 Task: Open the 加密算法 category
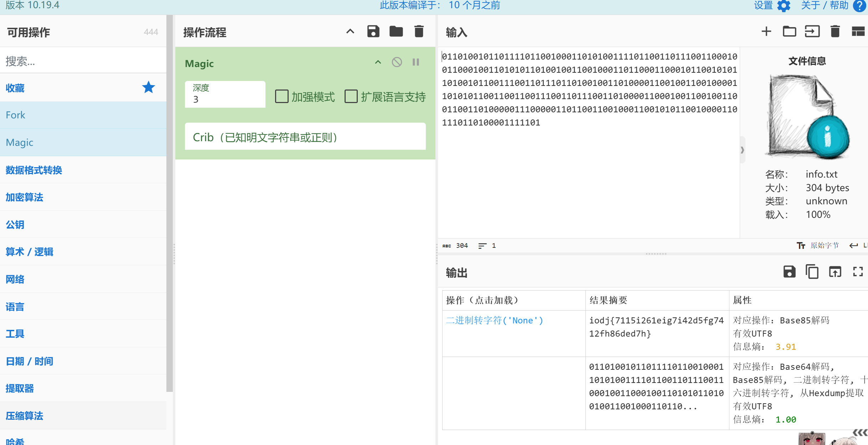pyautogui.click(x=24, y=197)
